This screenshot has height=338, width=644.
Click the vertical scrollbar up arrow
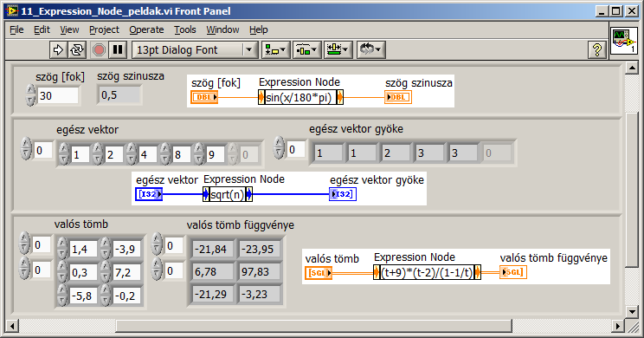[633, 68]
